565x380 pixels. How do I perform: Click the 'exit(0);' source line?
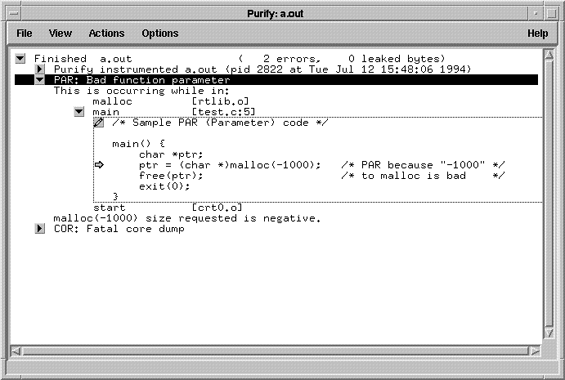point(164,186)
